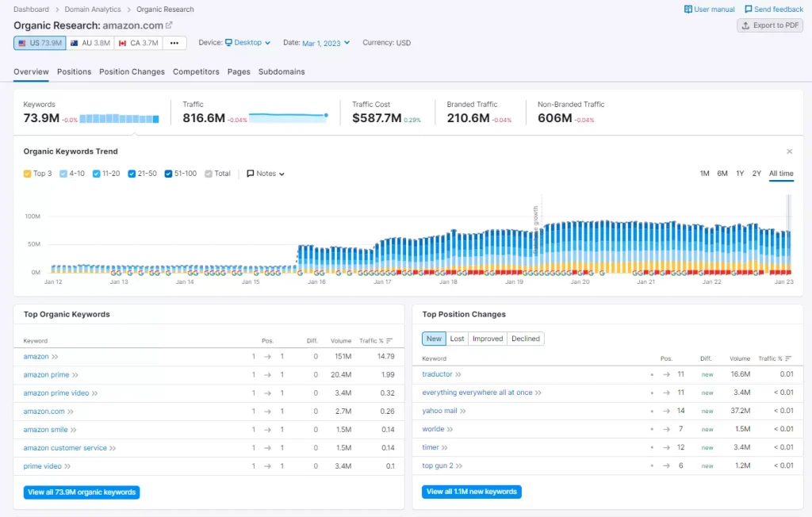Set chart range to 1M
Viewport: 812px width, 517px height.
click(704, 174)
